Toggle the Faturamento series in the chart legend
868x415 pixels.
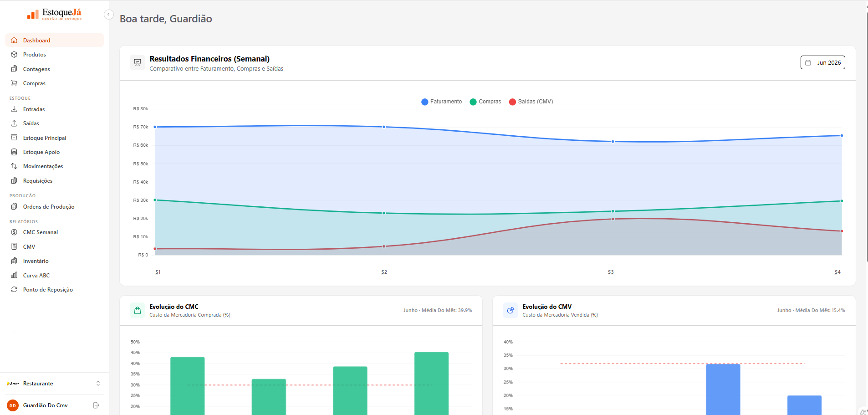pos(441,102)
